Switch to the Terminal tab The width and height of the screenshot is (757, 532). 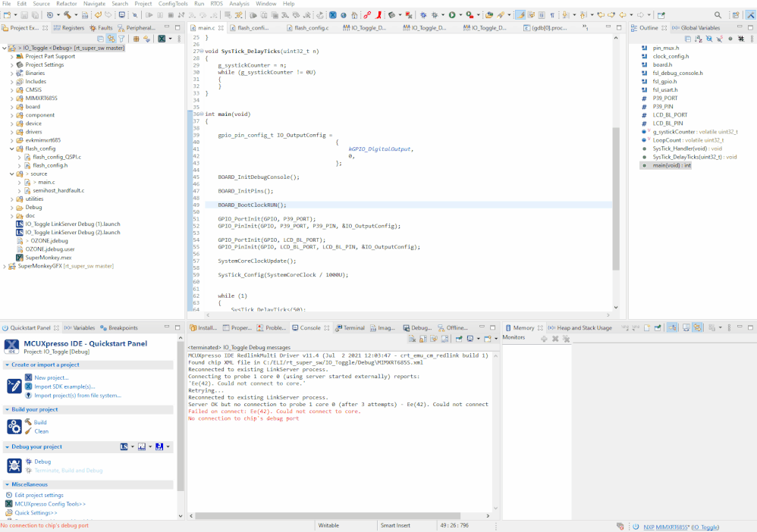click(350, 327)
